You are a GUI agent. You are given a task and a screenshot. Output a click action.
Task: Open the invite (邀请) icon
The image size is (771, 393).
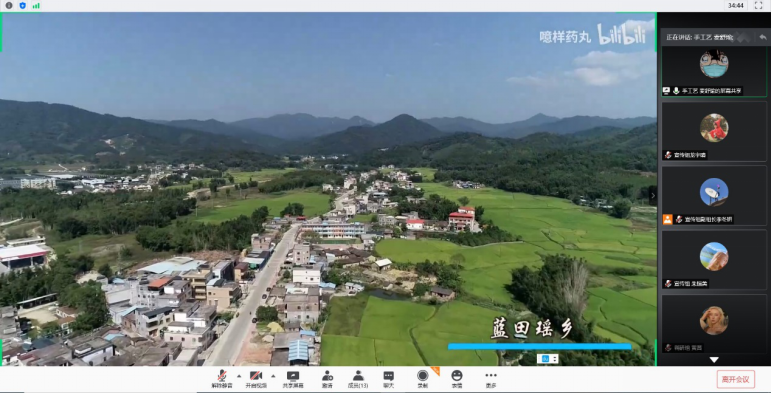click(327, 379)
